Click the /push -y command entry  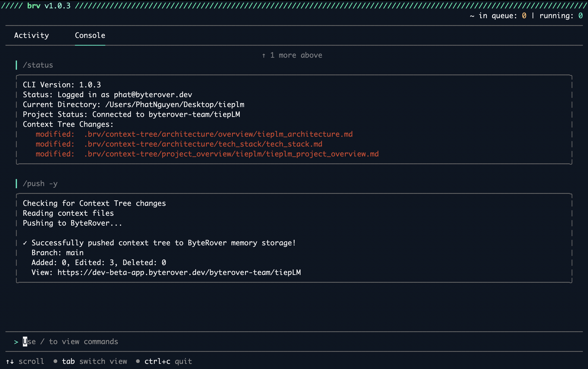(x=40, y=184)
